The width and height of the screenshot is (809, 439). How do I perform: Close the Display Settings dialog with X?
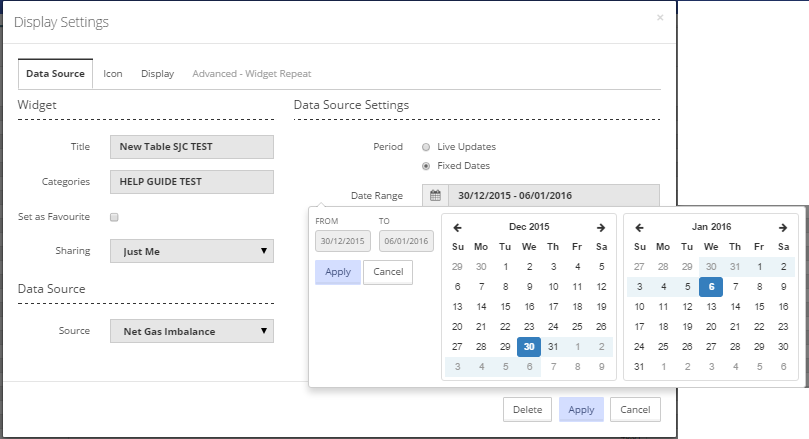click(x=660, y=18)
